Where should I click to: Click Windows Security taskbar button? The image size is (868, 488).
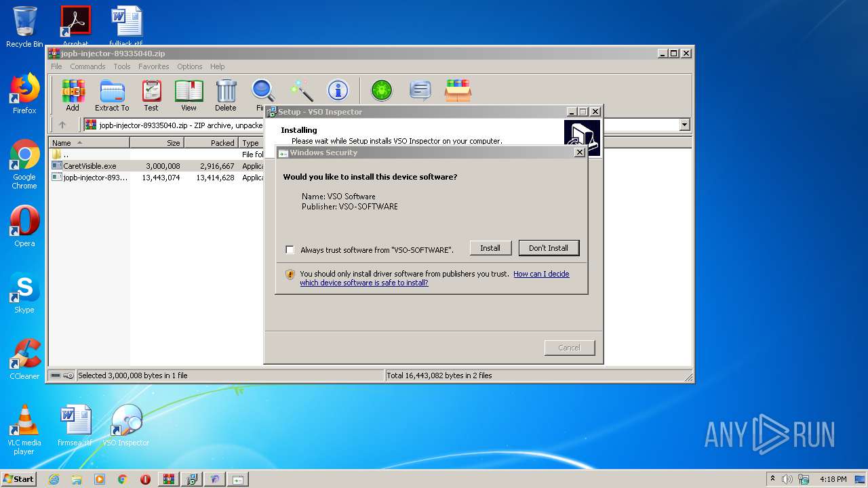(238, 479)
